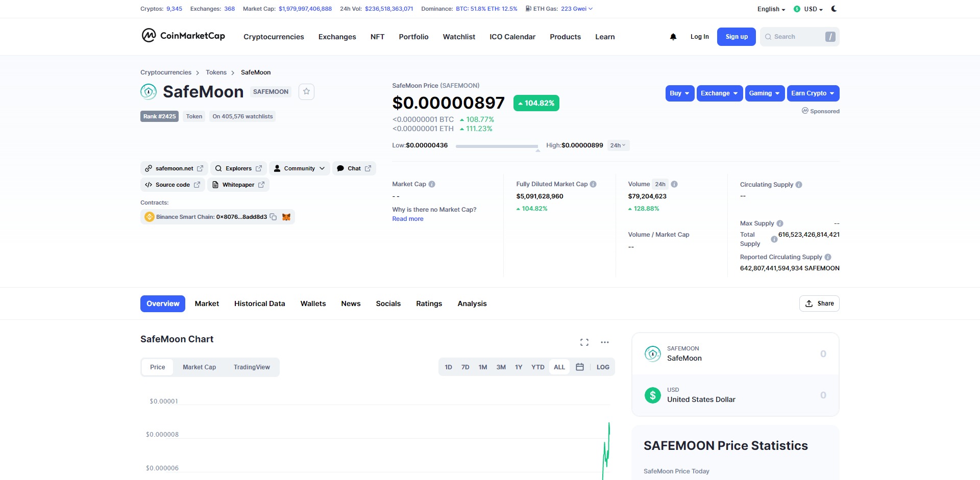Viewport: 980px width, 480px height.
Task: Click the 24h low-high price range bar
Action: (497, 146)
